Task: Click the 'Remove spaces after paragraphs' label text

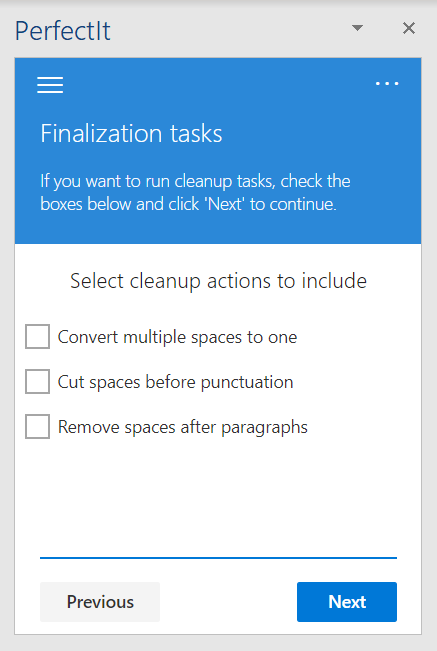Action: [183, 427]
